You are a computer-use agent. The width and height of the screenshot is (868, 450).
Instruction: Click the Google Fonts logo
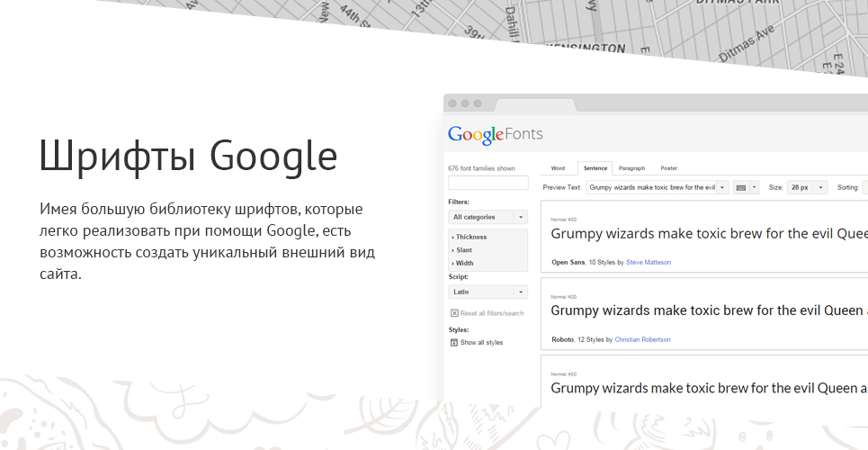click(x=496, y=135)
